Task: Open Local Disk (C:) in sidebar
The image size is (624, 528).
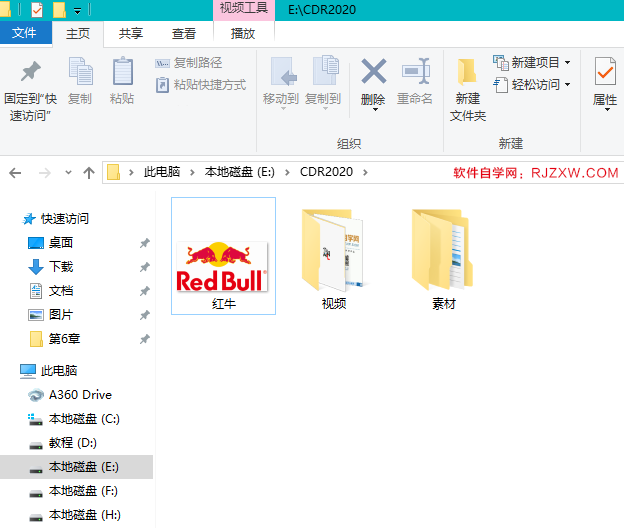Action: 74,419
